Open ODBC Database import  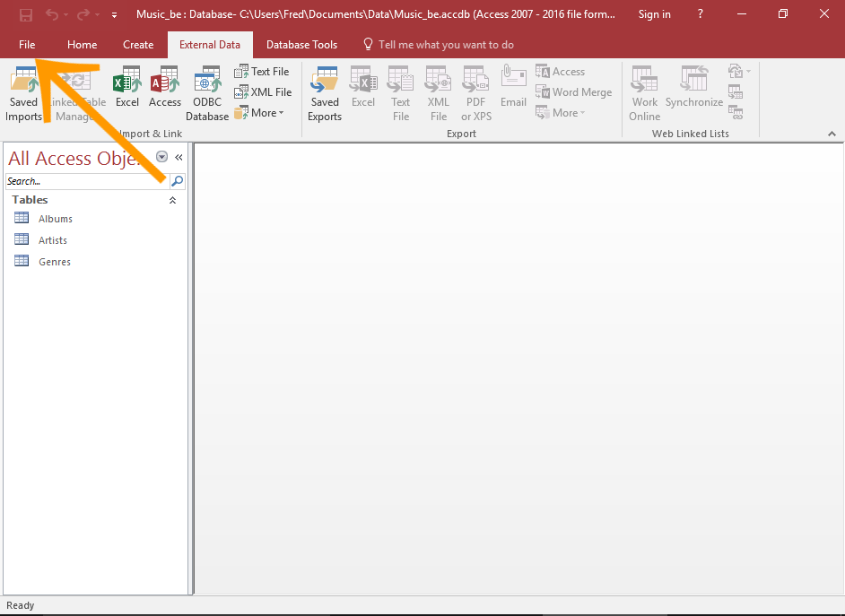coord(207,93)
